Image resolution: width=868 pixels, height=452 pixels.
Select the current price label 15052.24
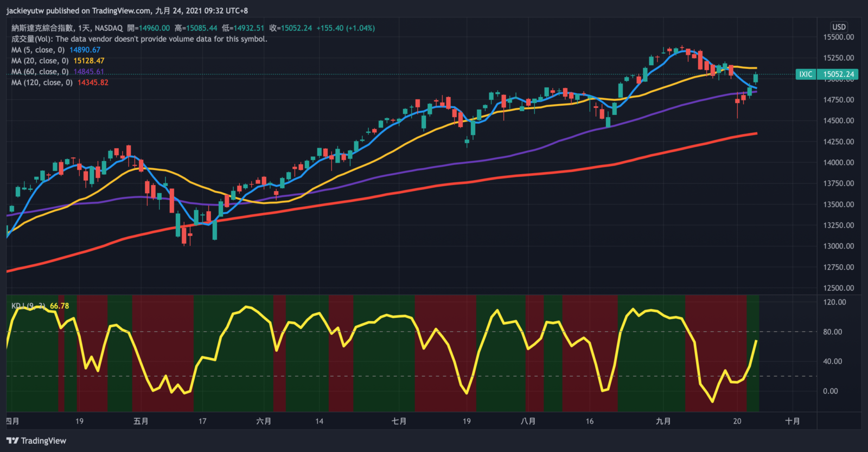pos(838,74)
